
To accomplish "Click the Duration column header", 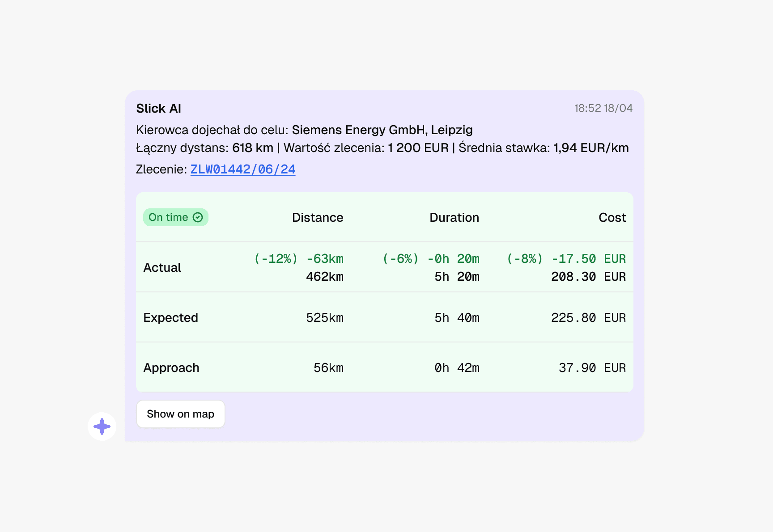I will pos(454,218).
